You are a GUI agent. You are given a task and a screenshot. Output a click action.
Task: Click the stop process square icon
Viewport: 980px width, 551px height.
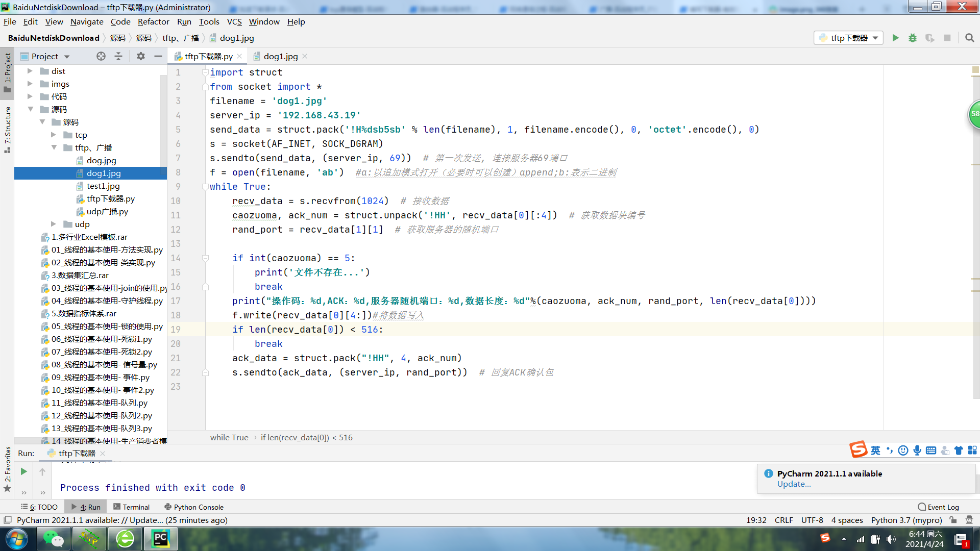click(x=947, y=38)
